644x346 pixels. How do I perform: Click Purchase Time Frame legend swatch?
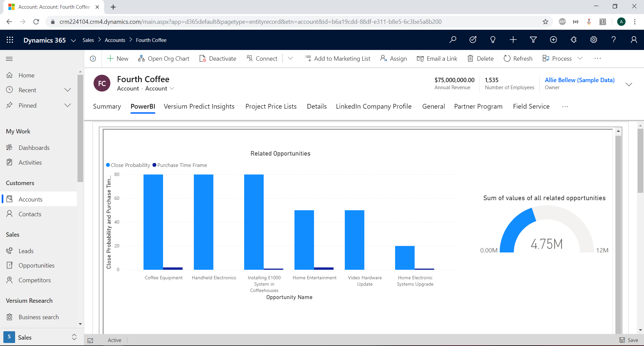[155, 165]
